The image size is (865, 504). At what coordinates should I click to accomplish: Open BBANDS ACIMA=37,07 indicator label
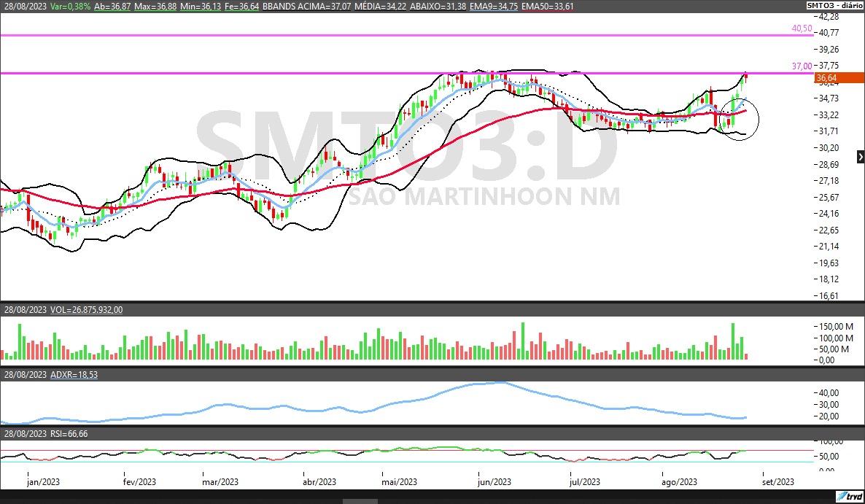pos(307,7)
